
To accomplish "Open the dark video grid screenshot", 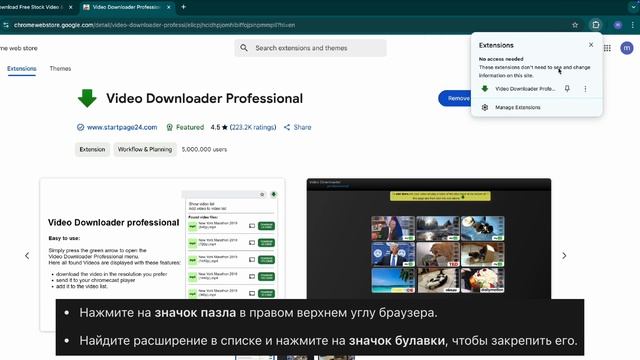I will [429, 239].
